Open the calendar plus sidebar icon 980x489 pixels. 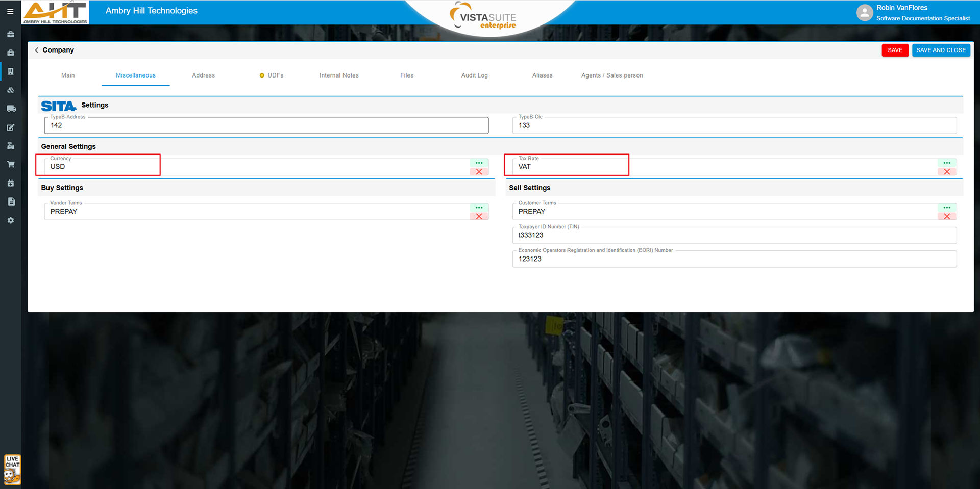pos(11,183)
